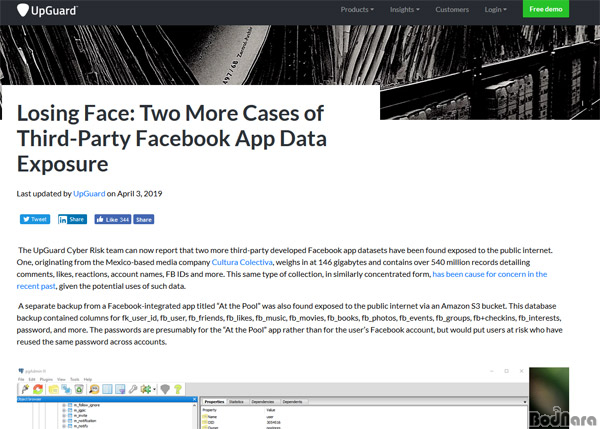Image resolution: width=600 pixels, height=429 pixels.
Task: Select the m_notify table row
Action: (80, 426)
